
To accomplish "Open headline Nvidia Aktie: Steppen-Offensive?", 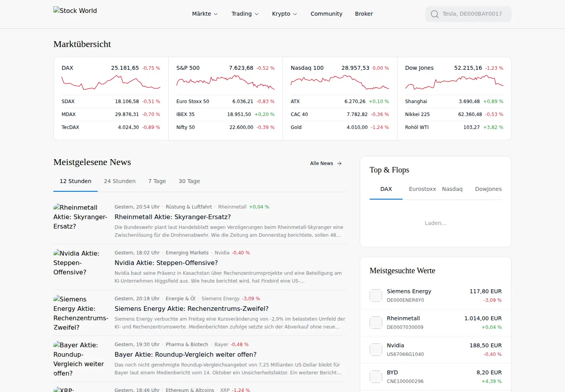I will tap(166, 263).
